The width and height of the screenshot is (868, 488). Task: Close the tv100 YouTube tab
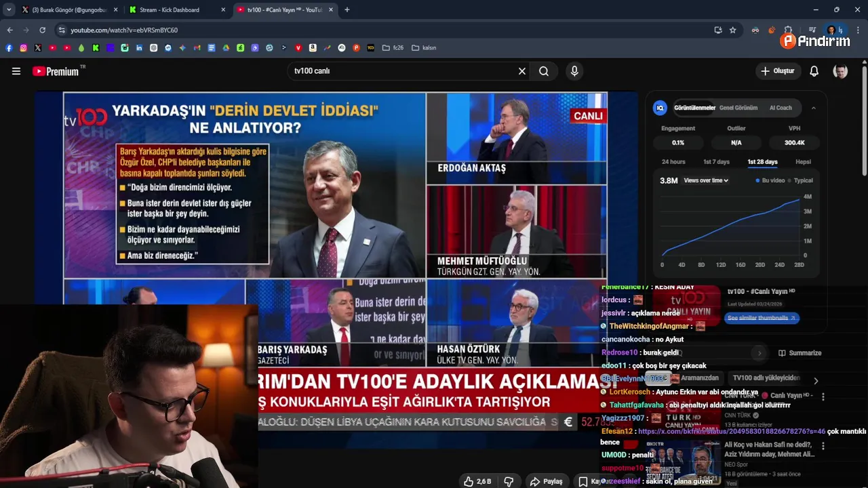tap(331, 10)
